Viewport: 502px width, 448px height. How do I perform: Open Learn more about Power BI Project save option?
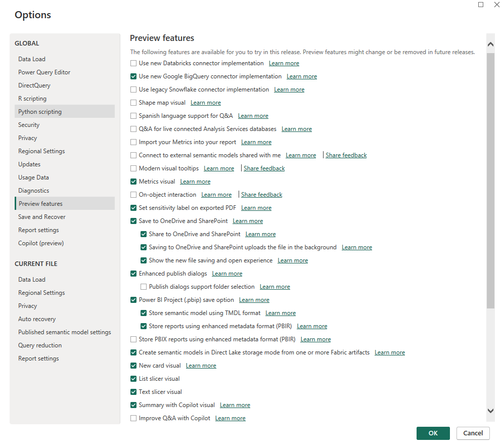254,299
